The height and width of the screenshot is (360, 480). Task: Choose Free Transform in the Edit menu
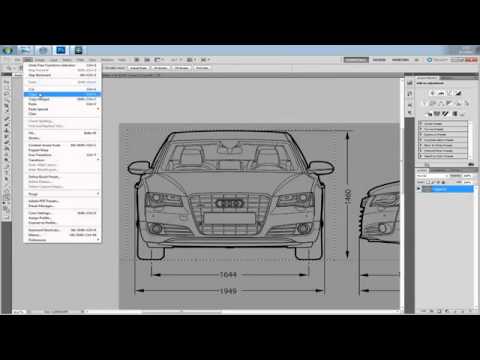pyautogui.click(x=62, y=155)
